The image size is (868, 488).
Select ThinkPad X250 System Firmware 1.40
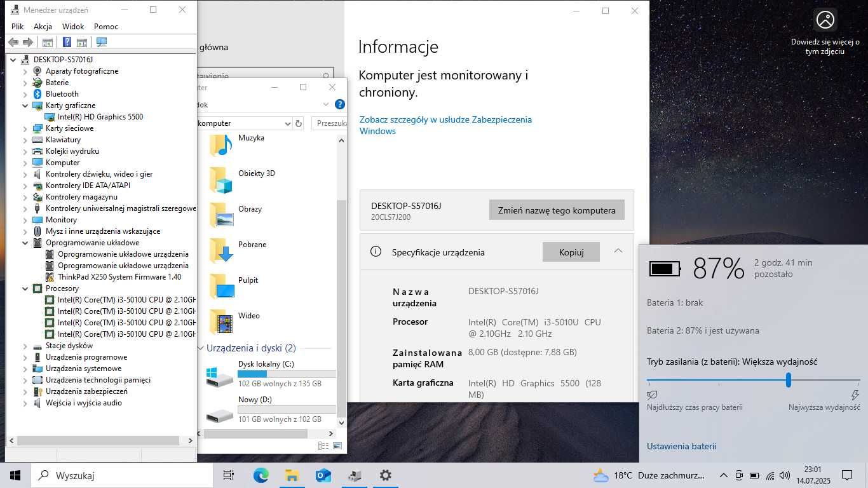pos(119,277)
